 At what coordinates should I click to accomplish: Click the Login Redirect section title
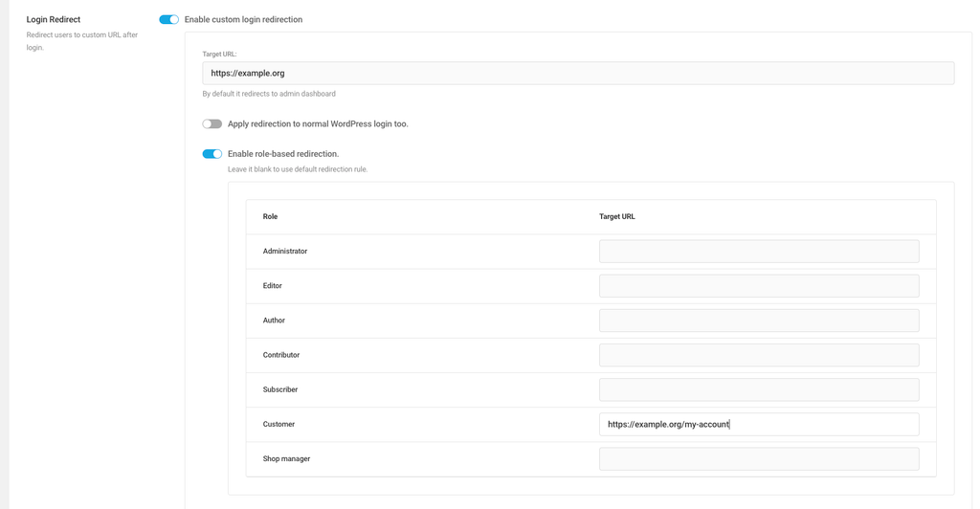point(54,19)
